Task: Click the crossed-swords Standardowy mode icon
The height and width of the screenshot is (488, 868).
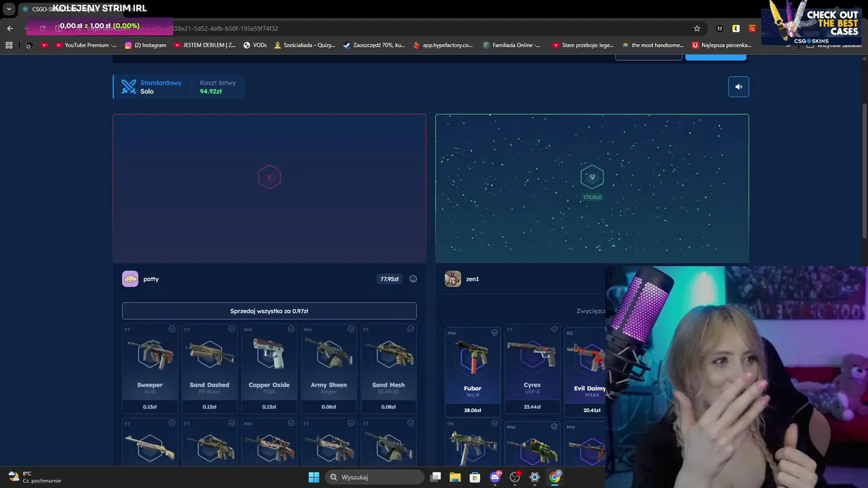Action: point(128,87)
